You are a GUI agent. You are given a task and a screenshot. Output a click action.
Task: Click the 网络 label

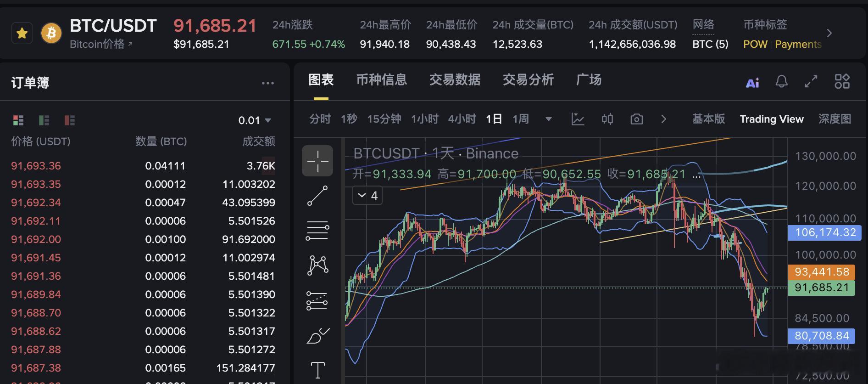703,25
